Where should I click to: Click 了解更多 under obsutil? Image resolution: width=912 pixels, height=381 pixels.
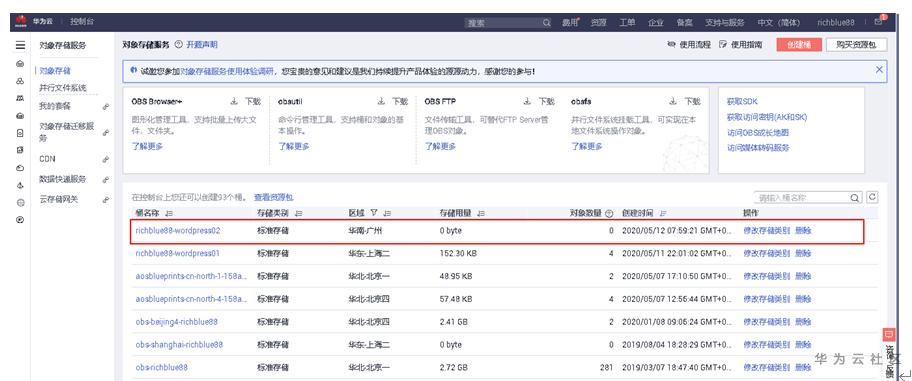pos(294,146)
